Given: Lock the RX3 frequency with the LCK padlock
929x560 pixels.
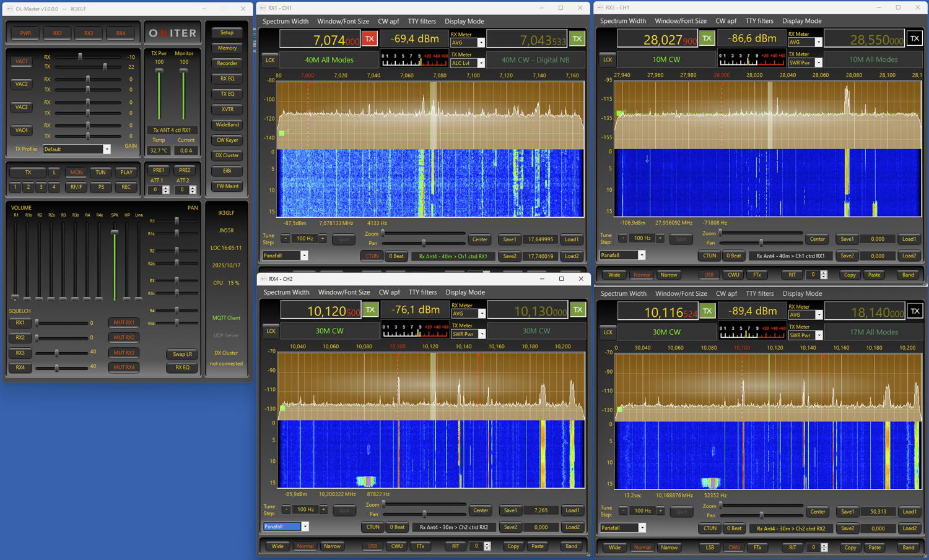Looking at the screenshot, I should [x=607, y=59].
